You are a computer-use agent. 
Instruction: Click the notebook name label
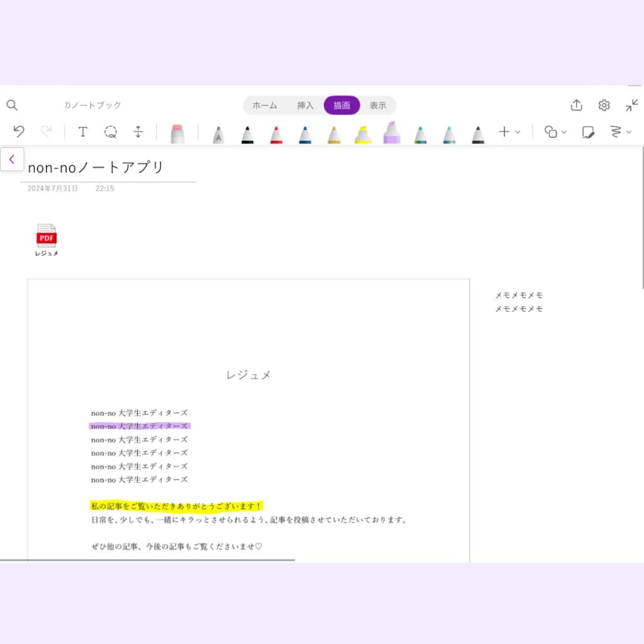click(92, 105)
